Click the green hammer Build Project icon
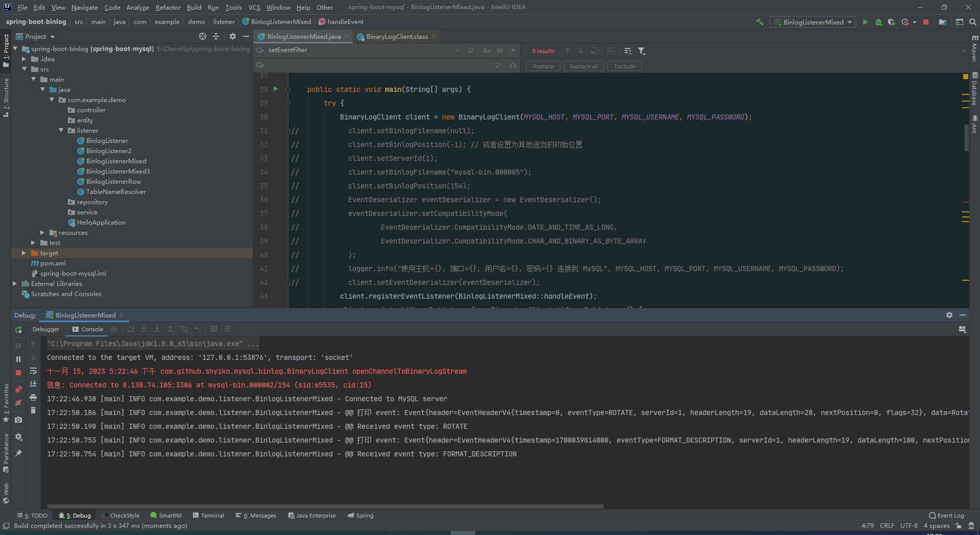 click(759, 22)
